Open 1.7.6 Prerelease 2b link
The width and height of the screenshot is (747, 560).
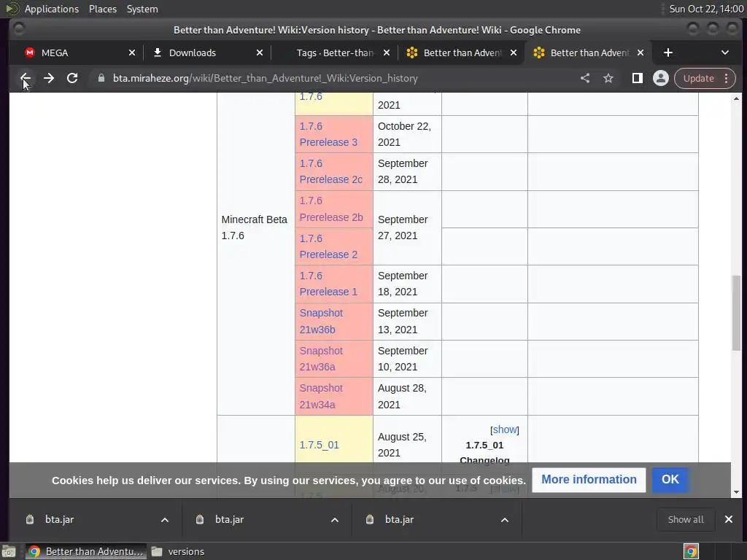331,209
